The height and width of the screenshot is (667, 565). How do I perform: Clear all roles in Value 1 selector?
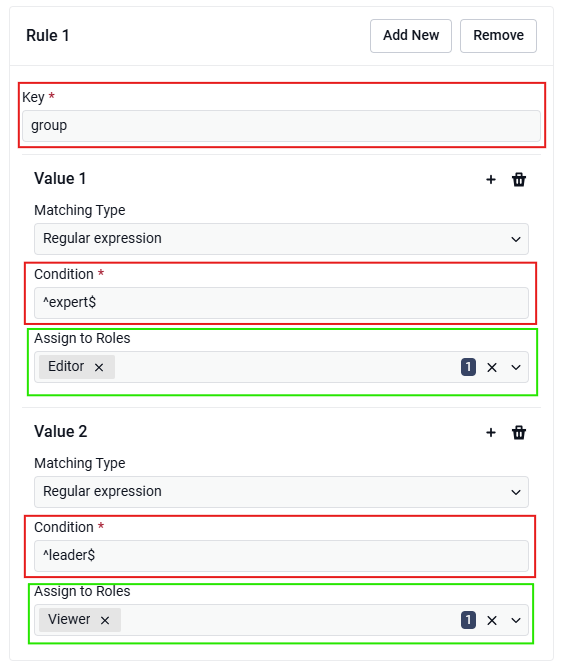pyautogui.click(x=492, y=367)
